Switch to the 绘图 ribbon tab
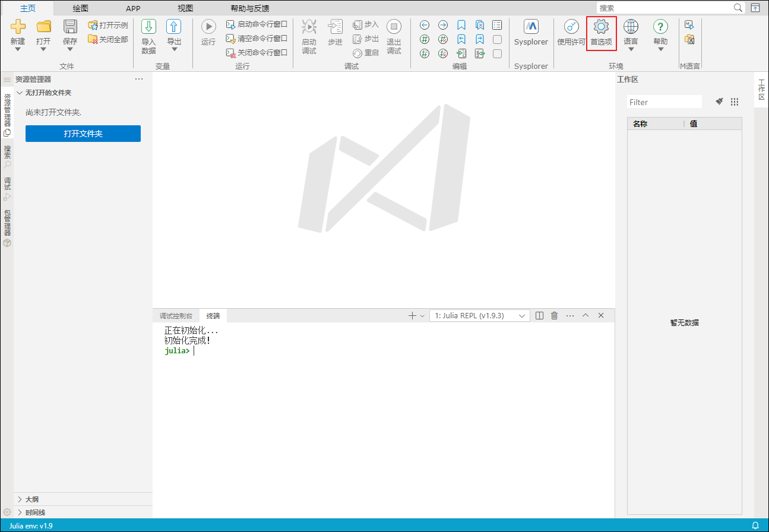 click(81, 8)
